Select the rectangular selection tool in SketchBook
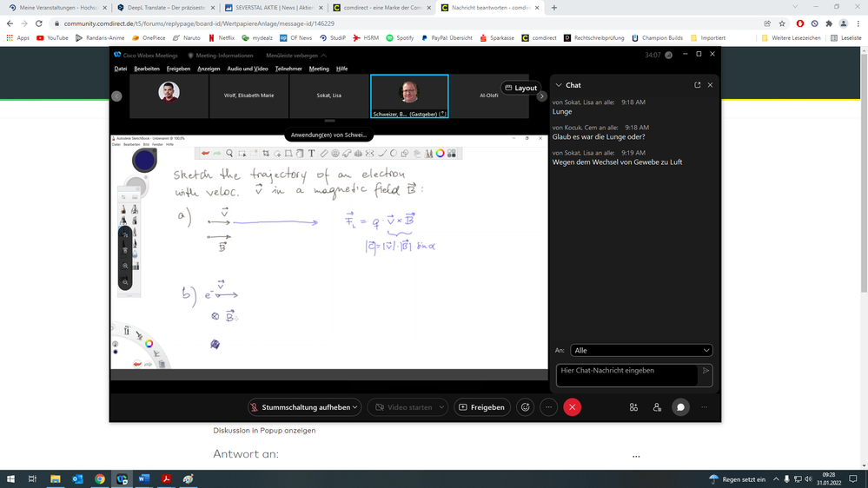The height and width of the screenshot is (488, 868). pos(242,154)
